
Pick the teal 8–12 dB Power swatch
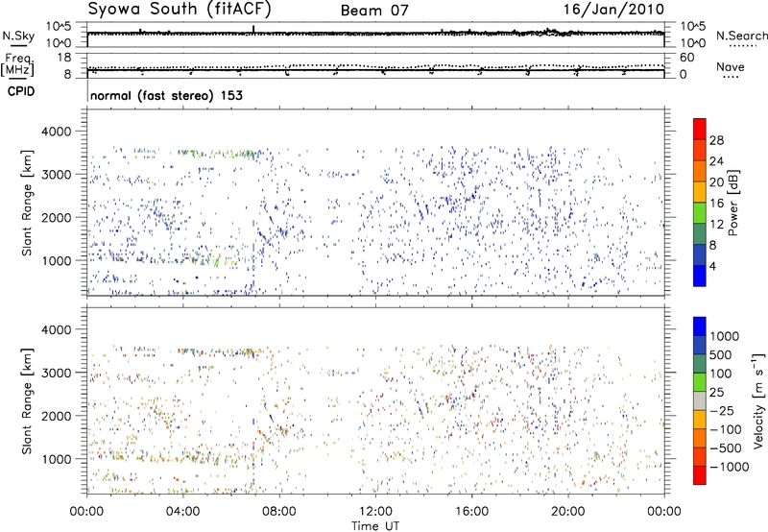[700, 234]
